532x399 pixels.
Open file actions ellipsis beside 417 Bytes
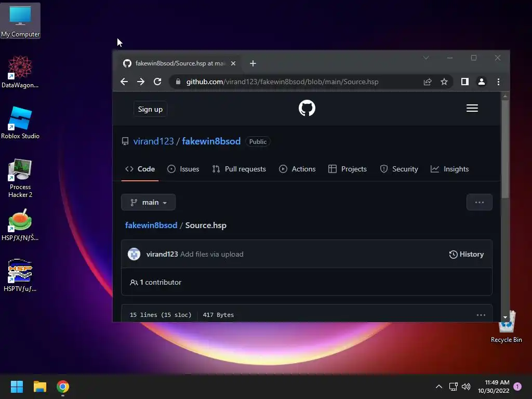click(481, 315)
